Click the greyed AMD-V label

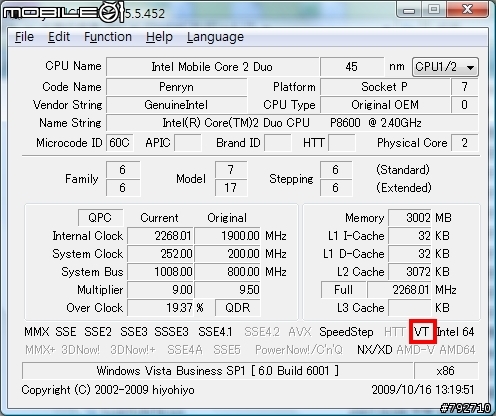[x=416, y=350]
